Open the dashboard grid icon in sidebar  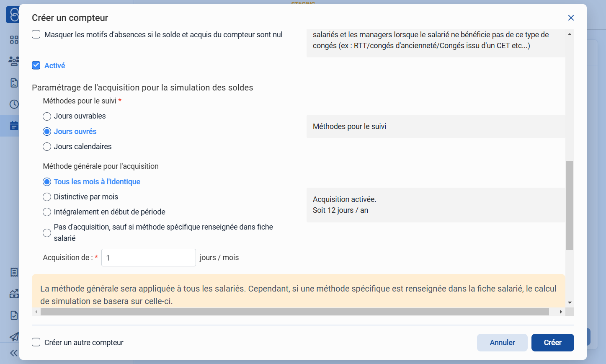coord(14,40)
